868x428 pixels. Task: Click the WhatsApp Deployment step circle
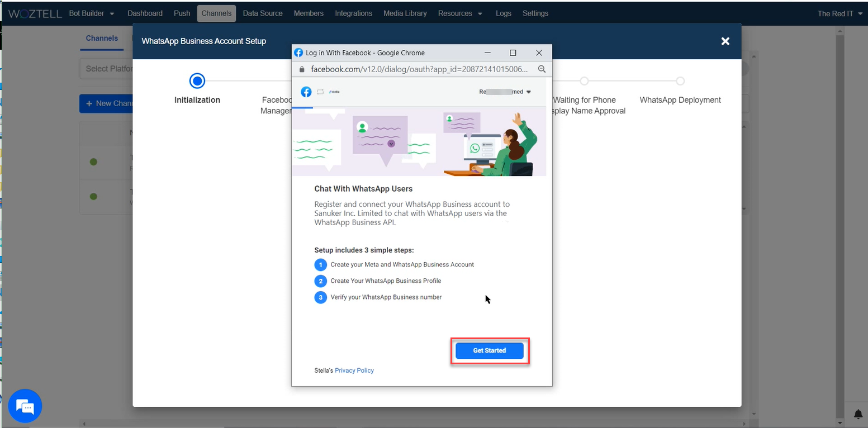680,81
